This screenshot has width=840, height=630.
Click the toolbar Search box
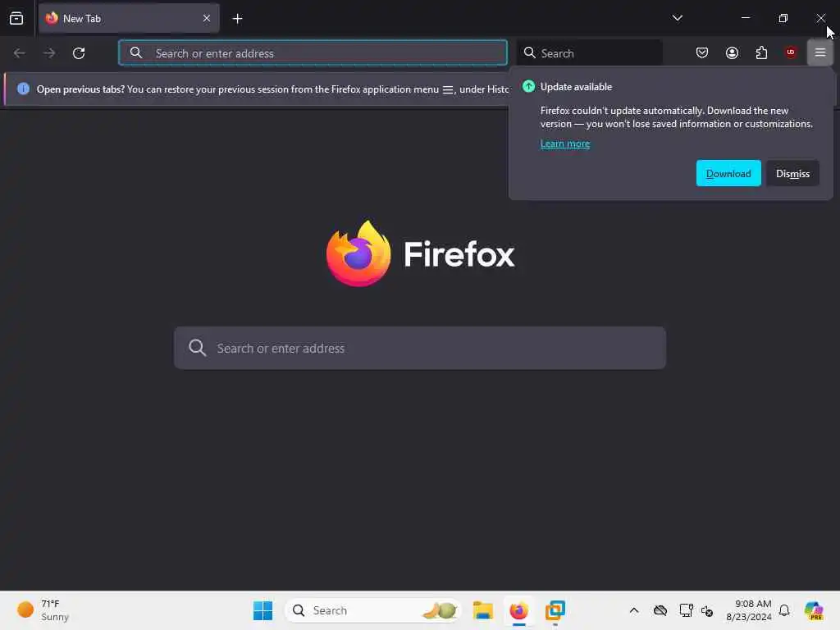point(590,53)
